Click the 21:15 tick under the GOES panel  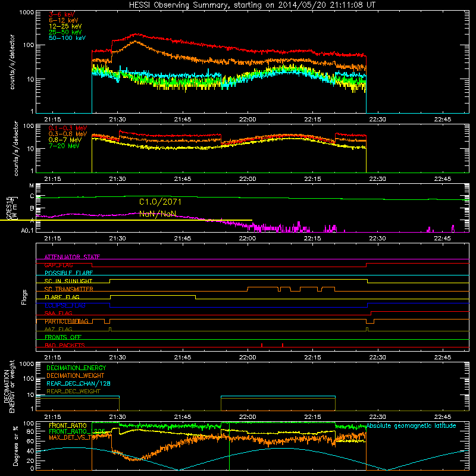tap(52, 239)
